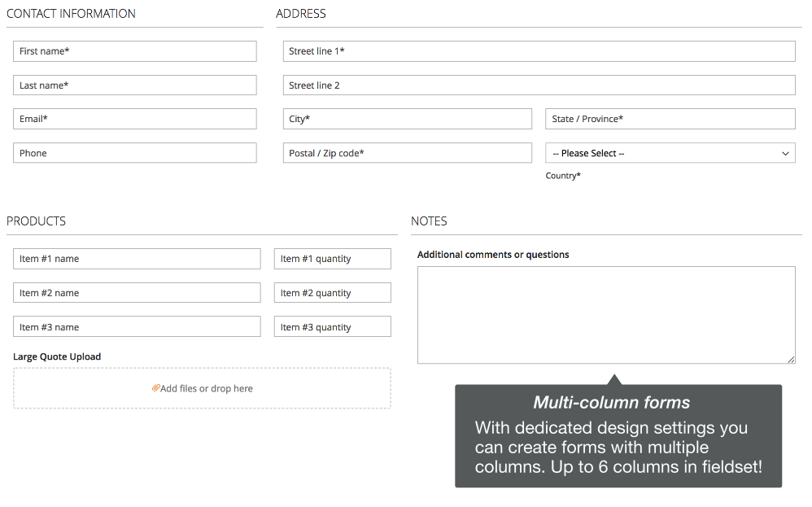Click Add files or drop here area
The image size is (812, 507).
202,388
